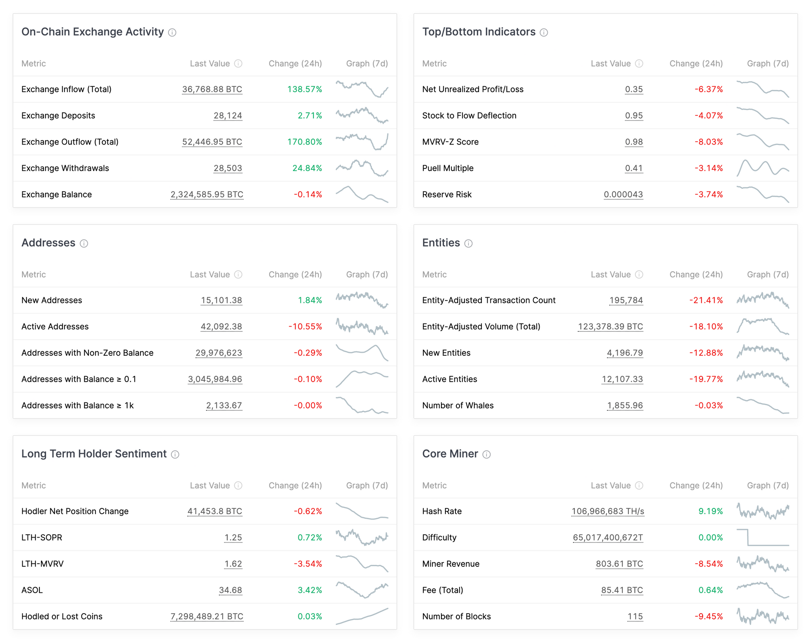Open the Exchange Inflow (Total) value 36,768.88 BTC
This screenshot has width=812, height=644.
[212, 89]
